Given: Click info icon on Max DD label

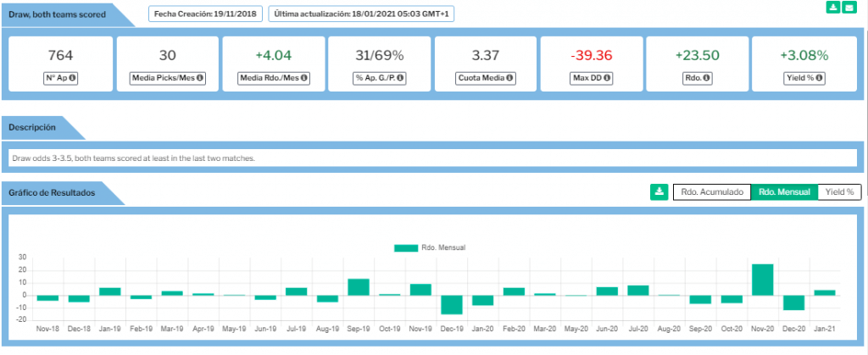Looking at the screenshot, I should [x=608, y=79].
